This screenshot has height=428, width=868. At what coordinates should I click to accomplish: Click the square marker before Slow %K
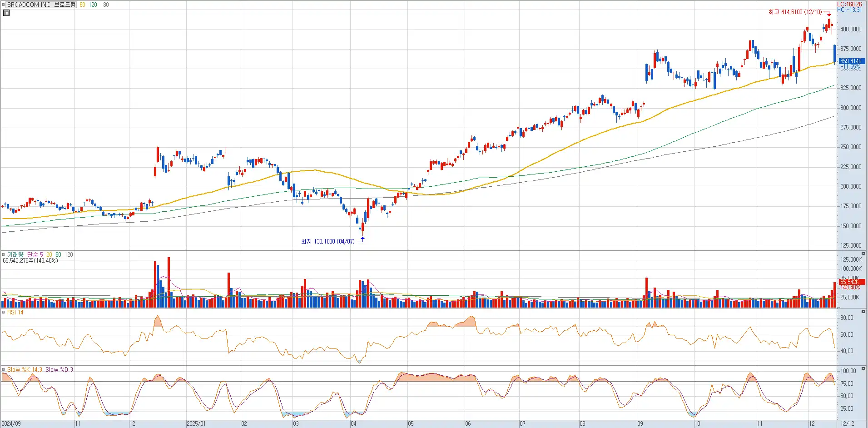(x=4, y=369)
